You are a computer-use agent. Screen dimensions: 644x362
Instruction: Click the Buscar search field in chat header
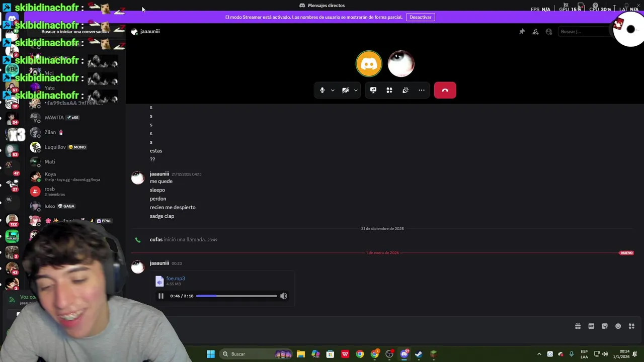(x=584, y=32)
